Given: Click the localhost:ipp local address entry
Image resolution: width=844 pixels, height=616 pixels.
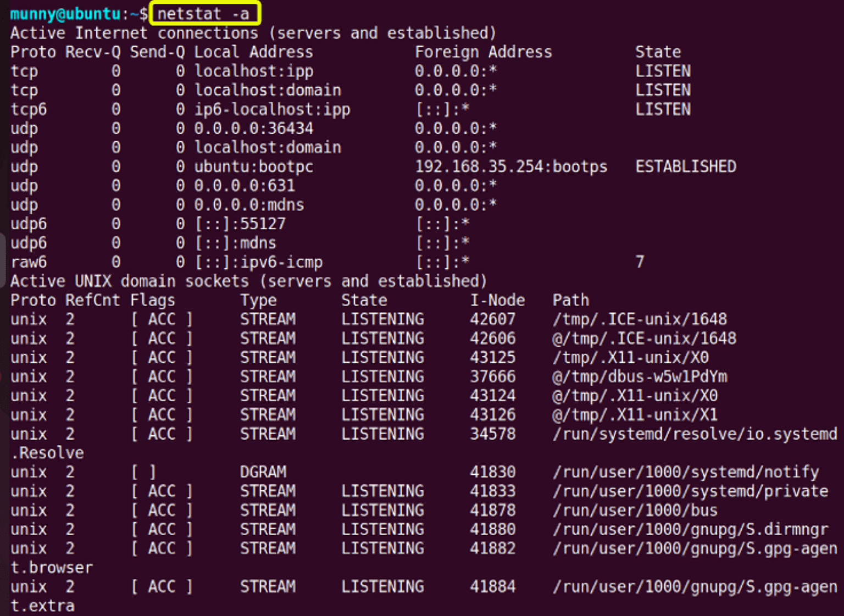Looking at the screenshot, I should [254, 70].
